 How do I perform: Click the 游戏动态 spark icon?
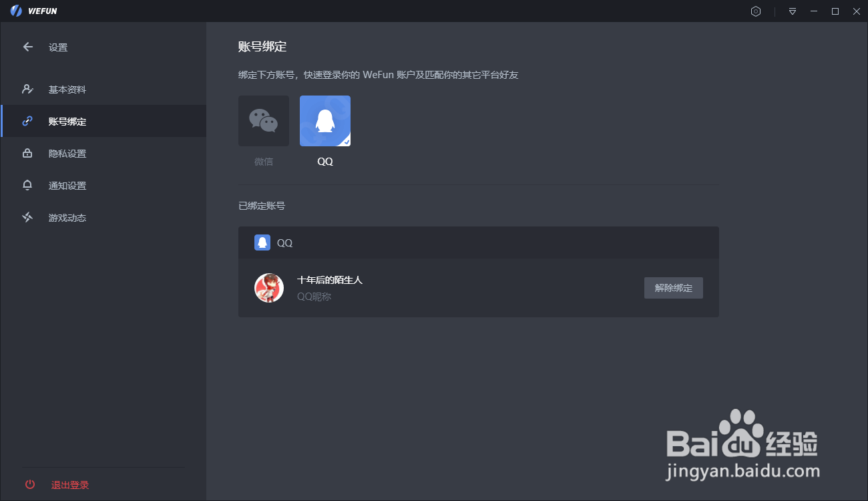[x=27, y=218]
